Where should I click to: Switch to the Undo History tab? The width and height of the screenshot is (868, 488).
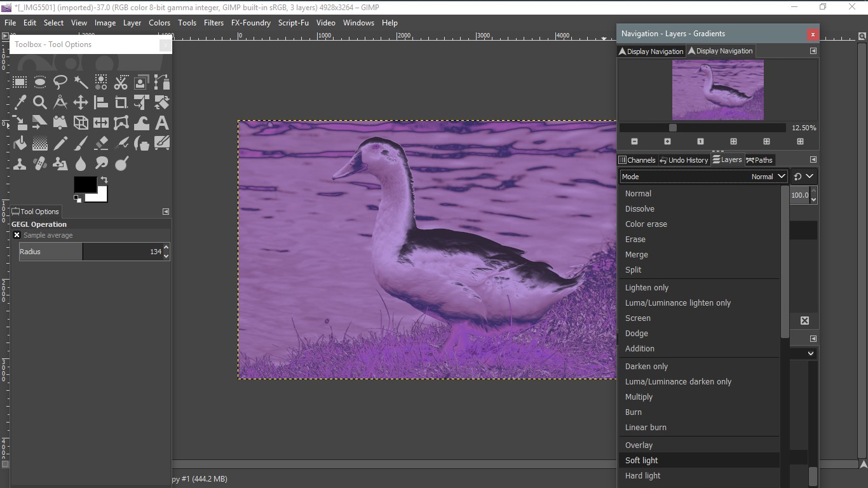click(x=684, y=160)
